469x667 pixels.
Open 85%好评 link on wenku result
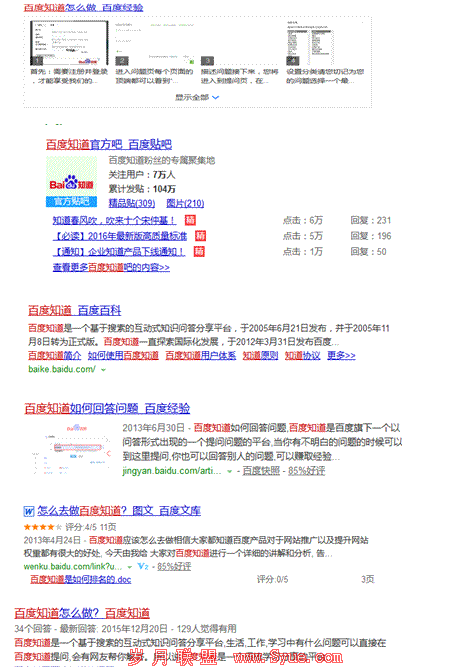[x=174, y=567]
